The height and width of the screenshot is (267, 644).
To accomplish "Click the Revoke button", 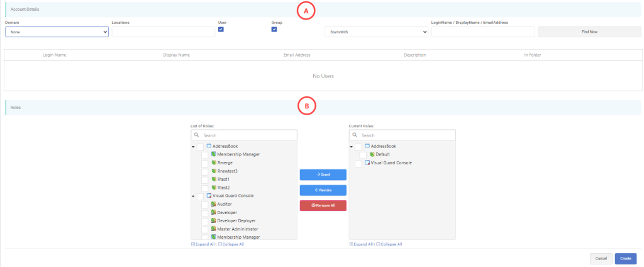I will click(323, 190).
